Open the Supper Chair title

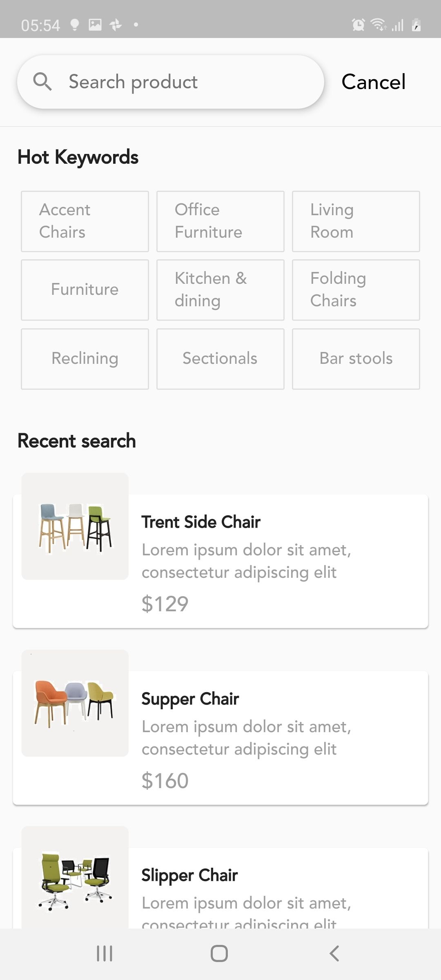(190, 699)
